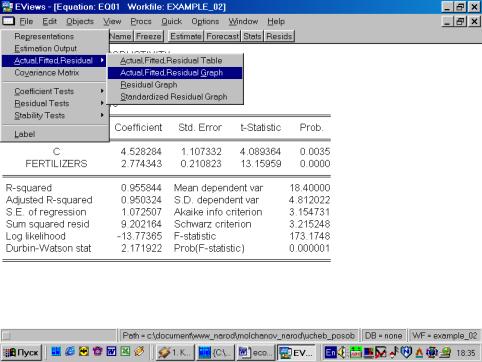
Task: Click the Estimate toolbar button
Action: [x=186, y=36]
